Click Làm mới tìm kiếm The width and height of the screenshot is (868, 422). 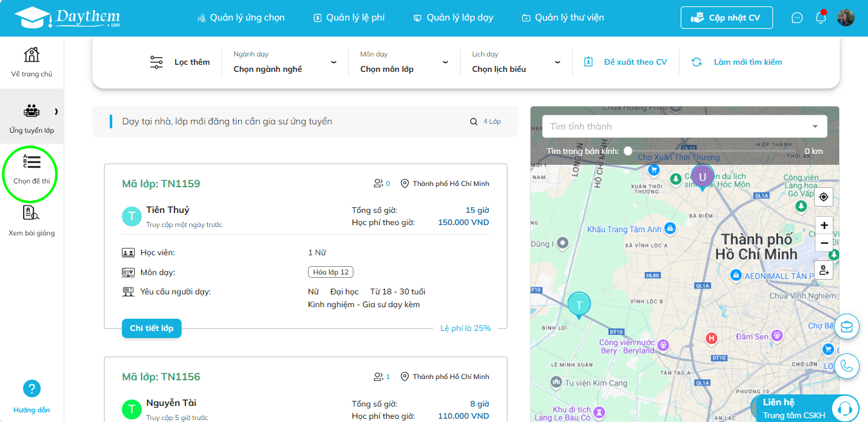737,62
